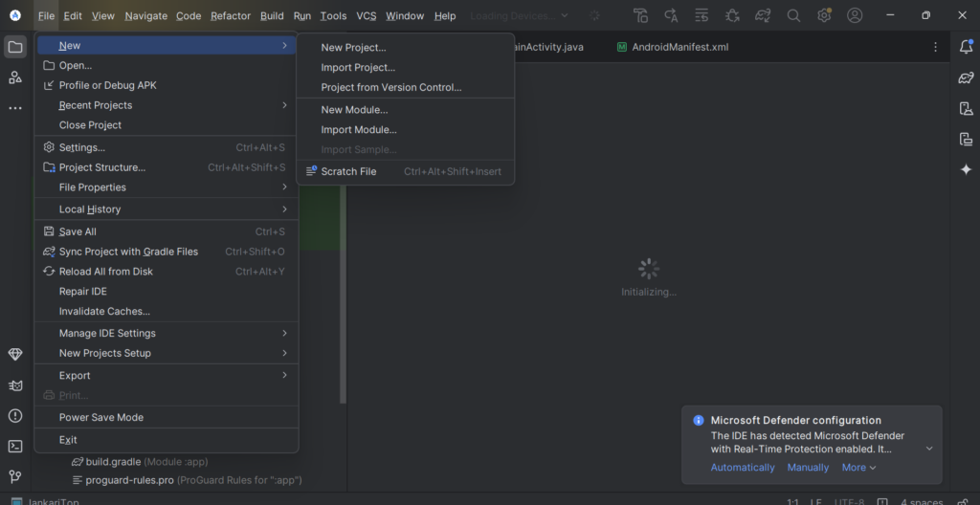Image resolution: width=980 pixels, height=505 pixels.
Task: Open the Logcat cat icon
Action: click(15, 385)
